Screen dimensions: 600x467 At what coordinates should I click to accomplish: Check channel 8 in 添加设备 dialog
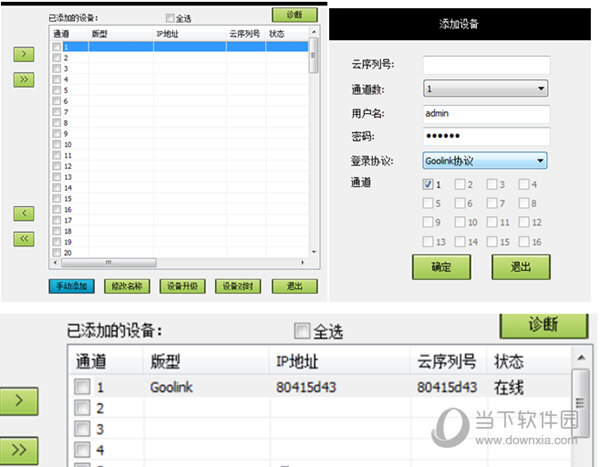coord(524,203)
